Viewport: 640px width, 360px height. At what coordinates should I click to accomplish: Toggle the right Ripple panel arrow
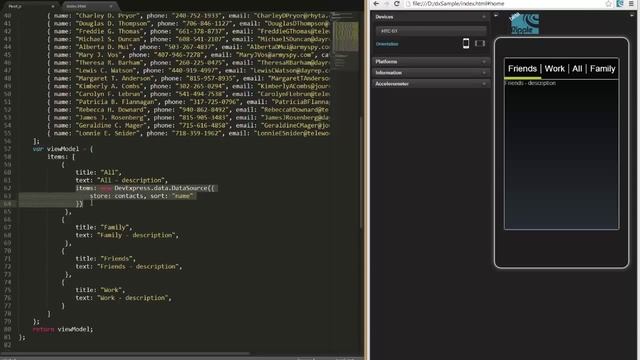[x=632, y=16]
